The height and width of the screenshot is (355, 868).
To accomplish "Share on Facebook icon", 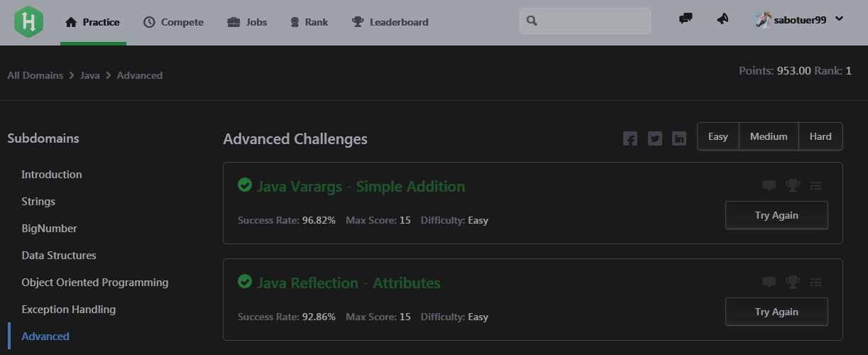I will click(630, 138).
